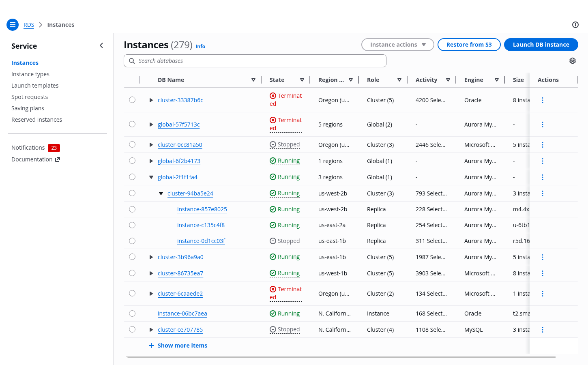Screen dimensions: 588x365
Task: Open Spot requests in the sidebar
Action: (x=30, y=97)
